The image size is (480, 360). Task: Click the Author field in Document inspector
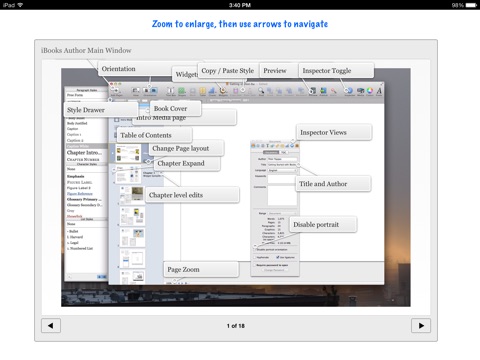pyautogui.click(x=282, y=159)
